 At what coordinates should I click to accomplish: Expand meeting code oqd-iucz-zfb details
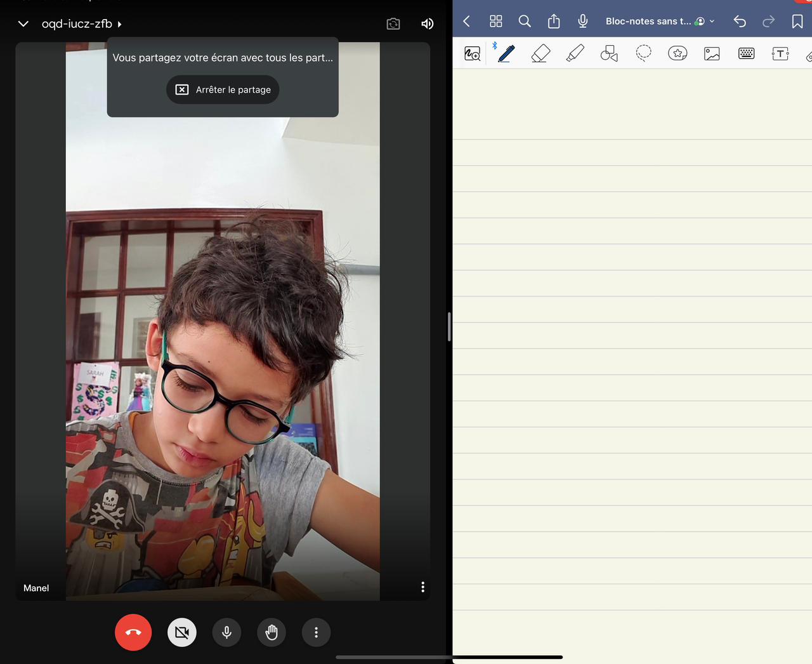81,23
